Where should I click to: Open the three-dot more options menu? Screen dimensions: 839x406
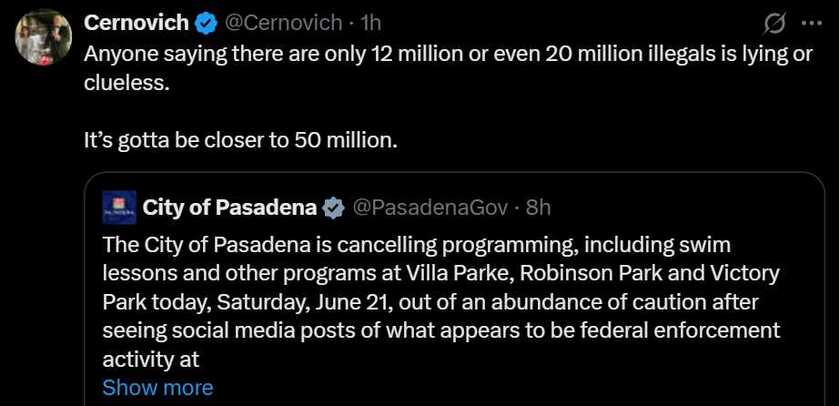click(814, 23)
